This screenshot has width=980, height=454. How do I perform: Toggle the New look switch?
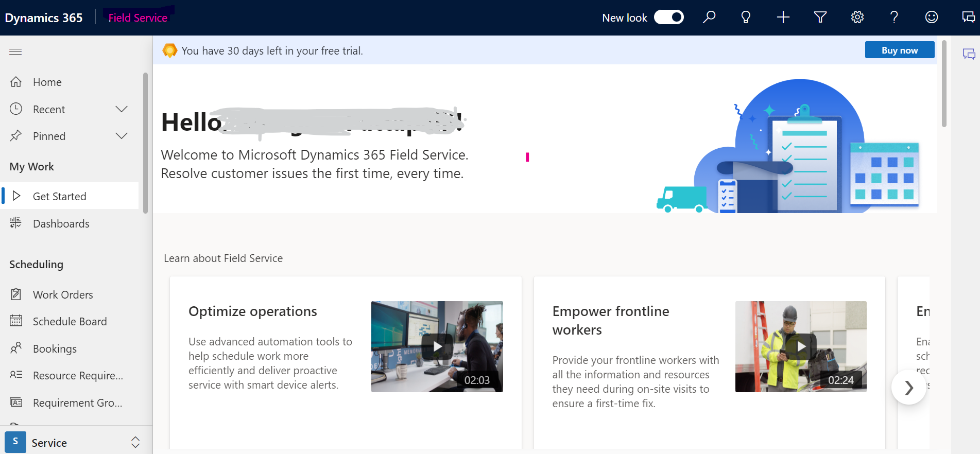669,18
